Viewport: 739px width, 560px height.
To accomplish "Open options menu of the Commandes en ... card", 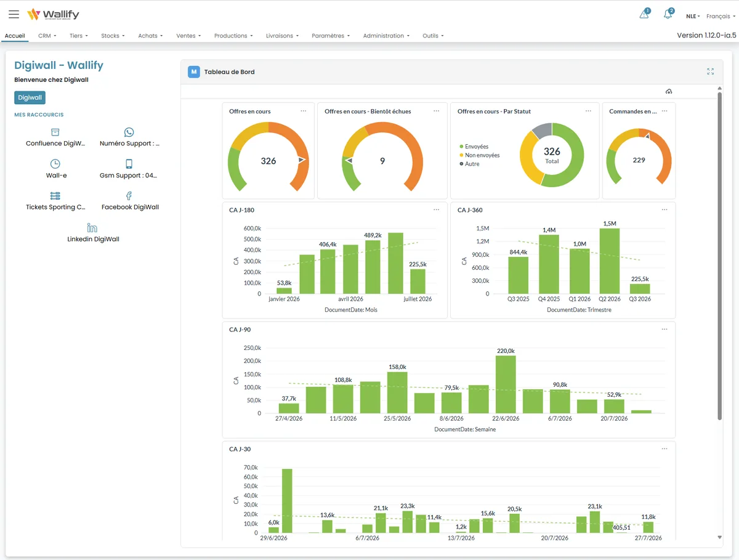I will click(x=664, y=111).
